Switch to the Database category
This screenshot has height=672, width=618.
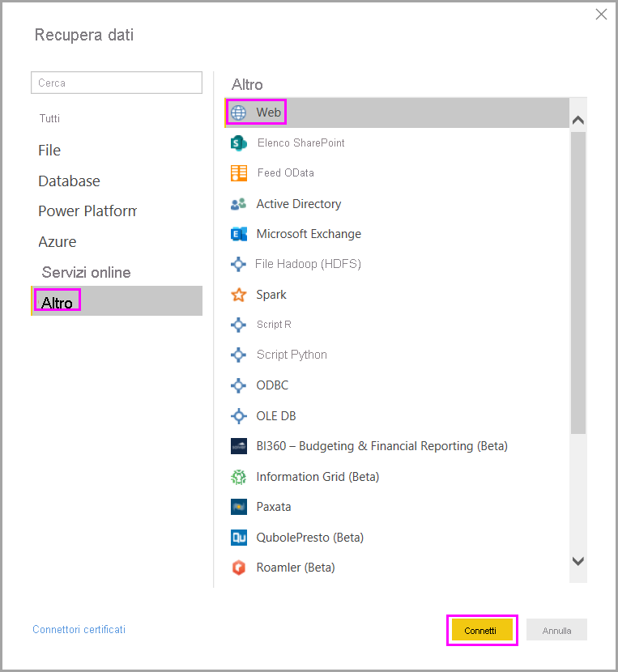coord(69,181)
